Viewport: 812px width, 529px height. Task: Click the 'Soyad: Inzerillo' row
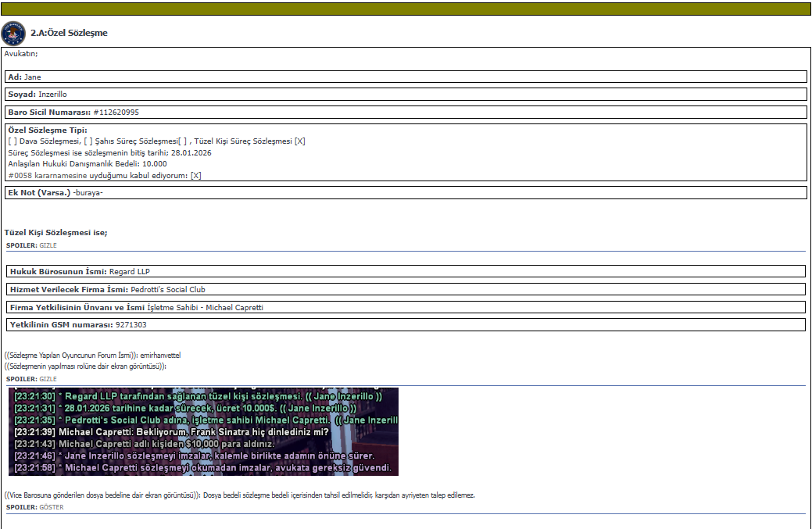click(406, 95)
